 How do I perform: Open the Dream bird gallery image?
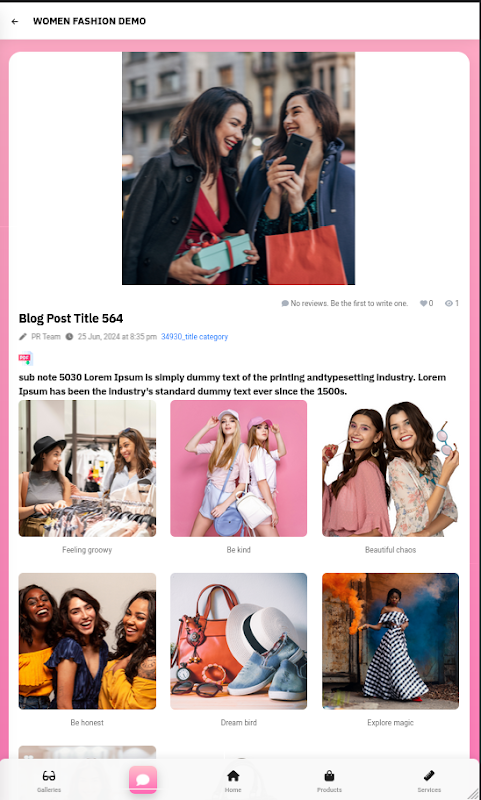click(239, 641)
